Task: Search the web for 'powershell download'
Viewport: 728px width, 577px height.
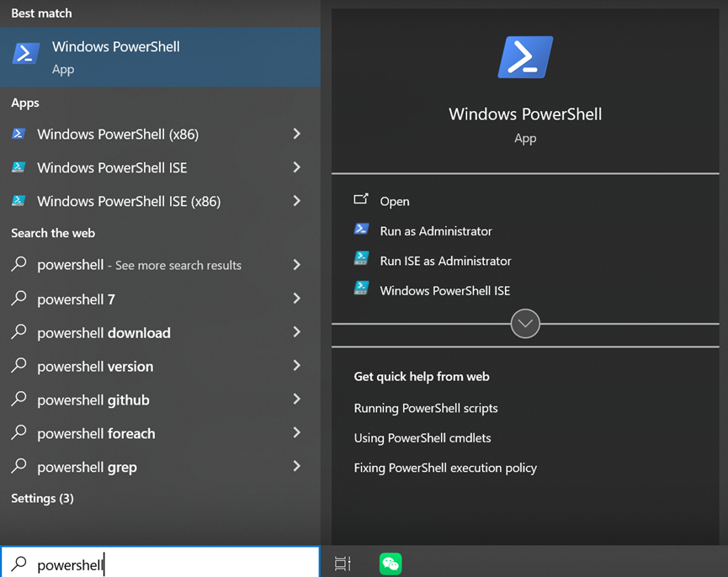Action: tap(160, 332)
